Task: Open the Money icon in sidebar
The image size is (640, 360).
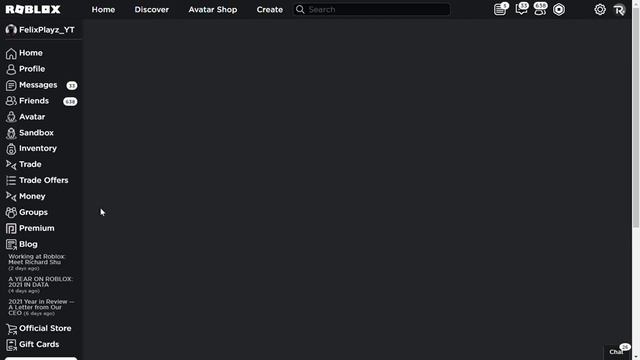Action: coord(11,196)
